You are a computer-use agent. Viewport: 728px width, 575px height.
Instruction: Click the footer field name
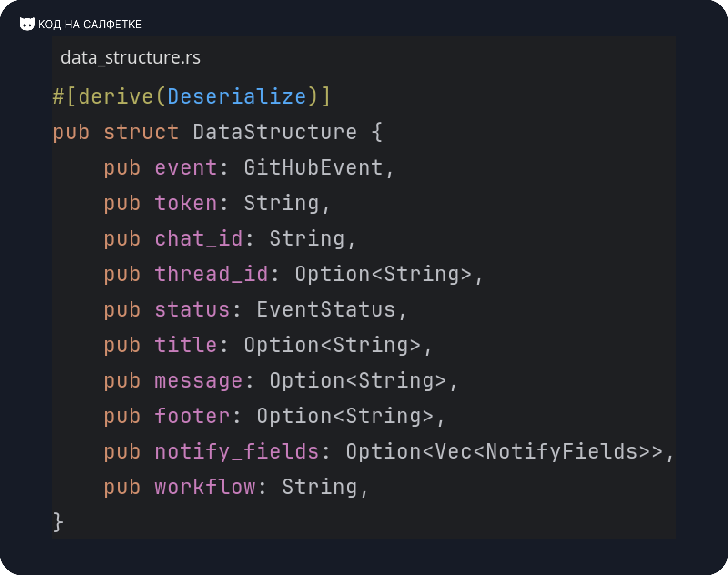[192, 416]
